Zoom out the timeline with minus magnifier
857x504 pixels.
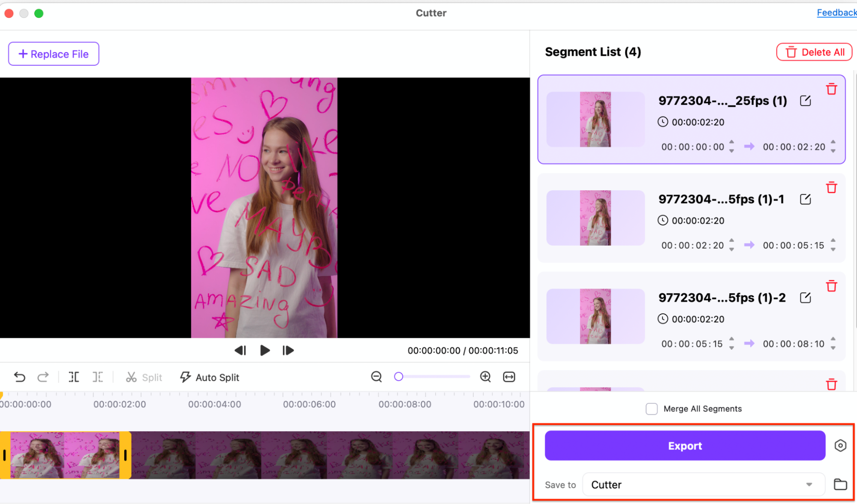pyautogui.click(x=376, y=377)
